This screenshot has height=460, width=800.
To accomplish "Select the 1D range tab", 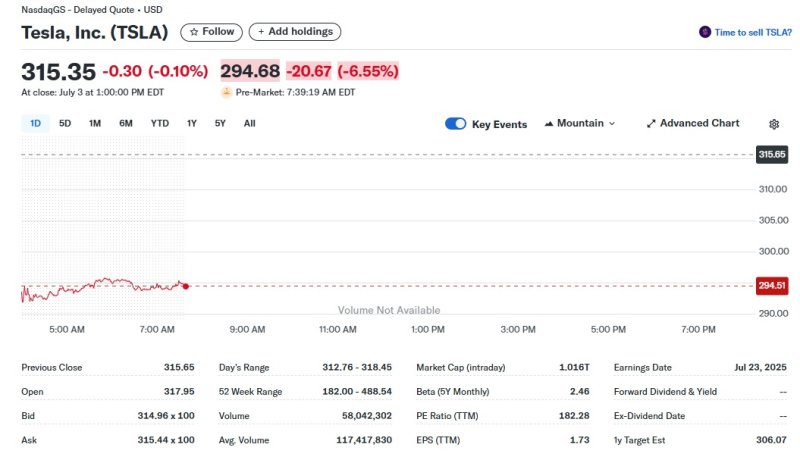I will [x=35, y=123].
